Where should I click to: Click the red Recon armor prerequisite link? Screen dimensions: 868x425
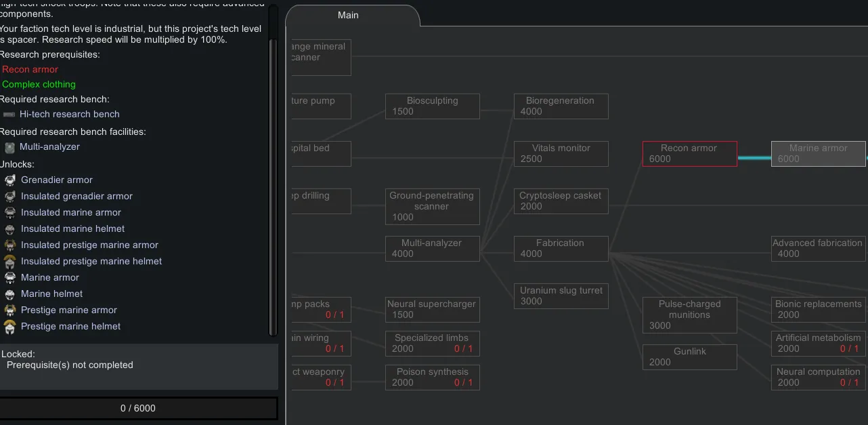(x=30, y=69)
